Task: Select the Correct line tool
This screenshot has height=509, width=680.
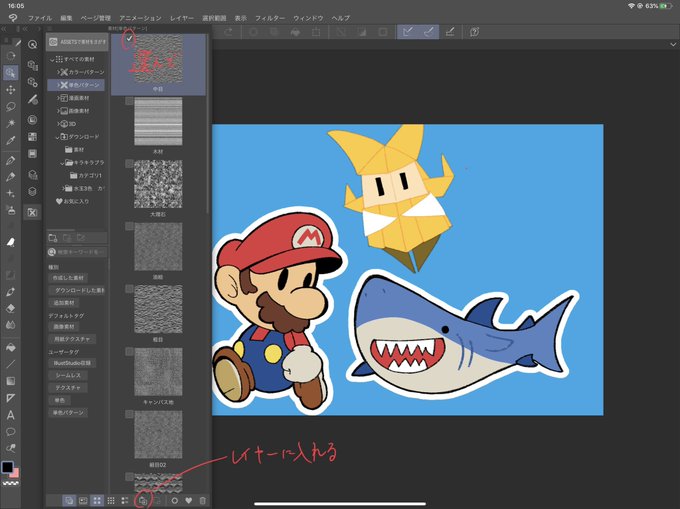Action: click(x=11, y=448)
